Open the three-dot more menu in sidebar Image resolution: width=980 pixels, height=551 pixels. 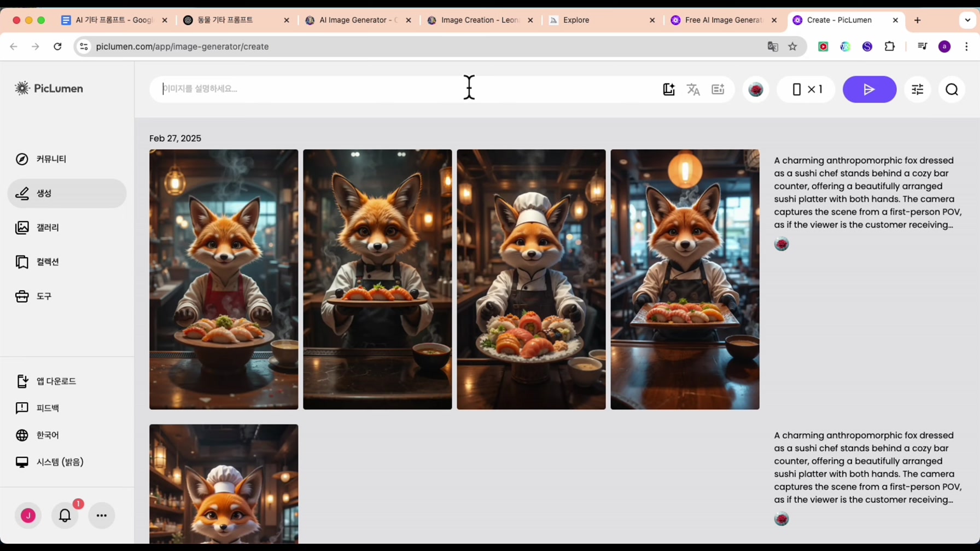102,515
